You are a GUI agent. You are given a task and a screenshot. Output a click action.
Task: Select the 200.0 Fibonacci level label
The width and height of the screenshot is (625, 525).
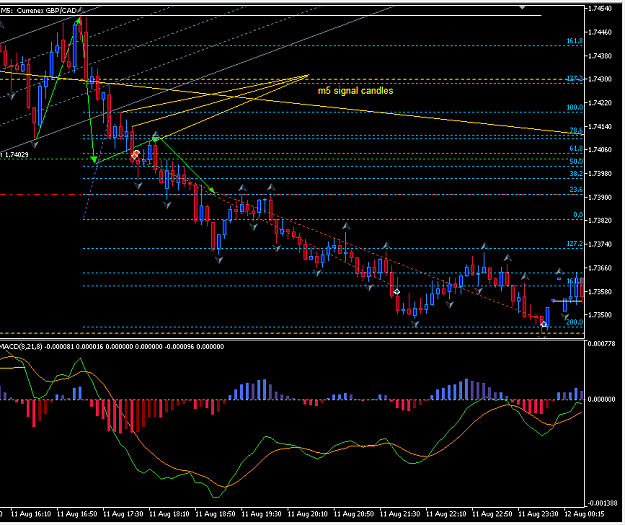tap(574, 322)
